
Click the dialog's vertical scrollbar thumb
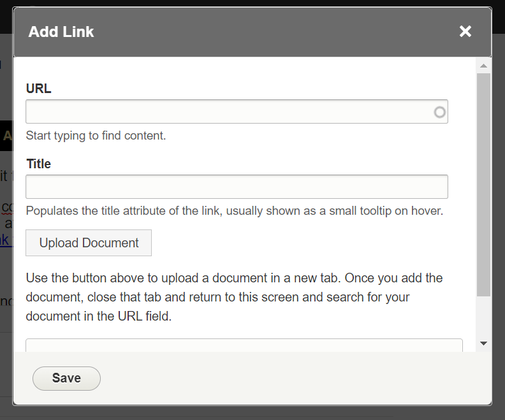click(x=483, y=184)
